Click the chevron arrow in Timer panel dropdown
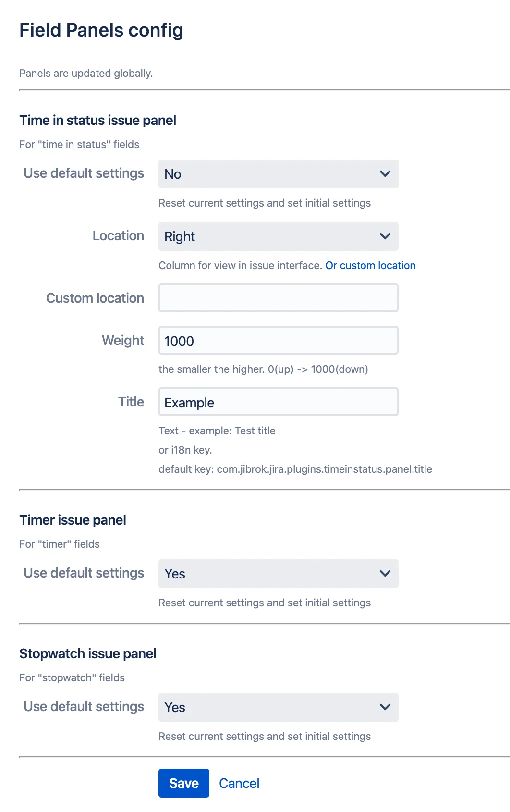This screenshot has height=812, width=510. click(x=385, y=574)
